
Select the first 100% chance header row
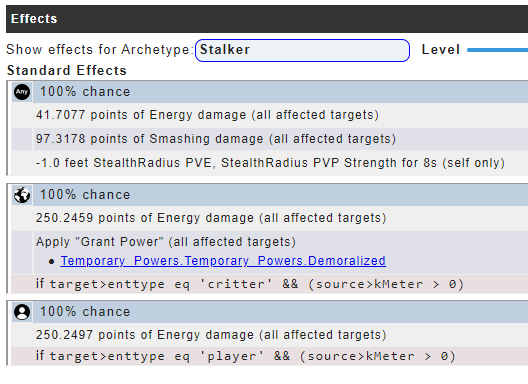(280, 92)
